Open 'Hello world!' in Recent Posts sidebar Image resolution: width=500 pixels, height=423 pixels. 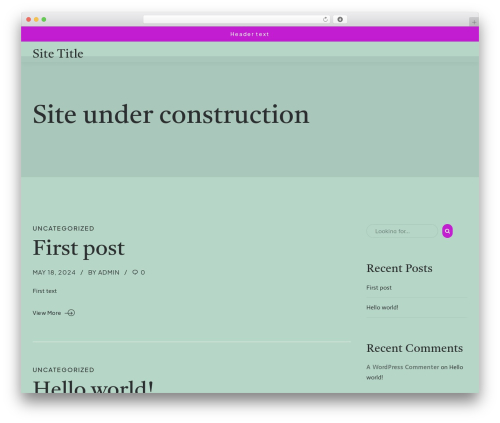pos(382,307)
